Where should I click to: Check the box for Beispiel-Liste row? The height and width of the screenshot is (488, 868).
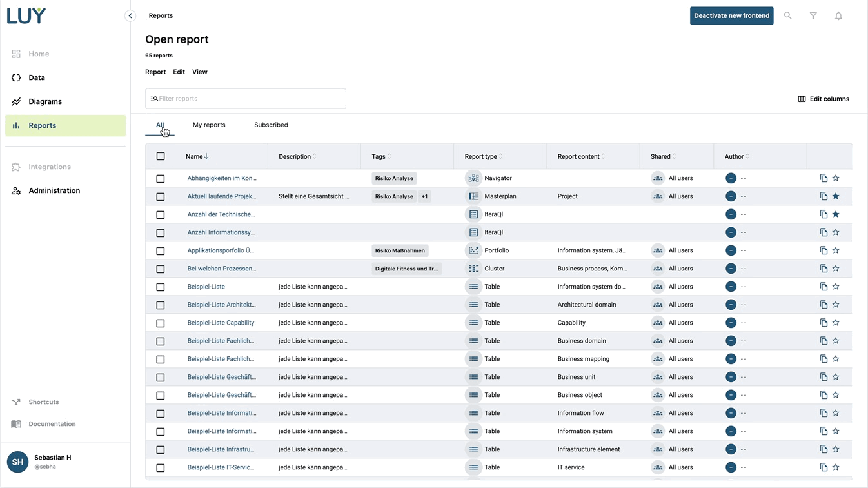161,287
